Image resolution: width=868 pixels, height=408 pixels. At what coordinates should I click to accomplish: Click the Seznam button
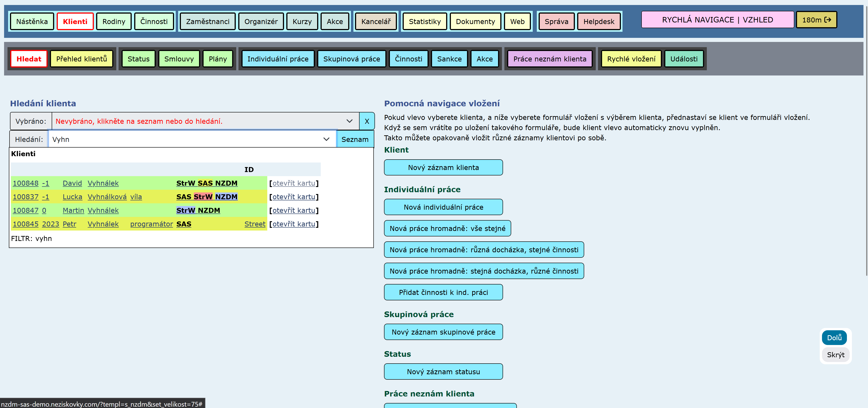point(355,139)
